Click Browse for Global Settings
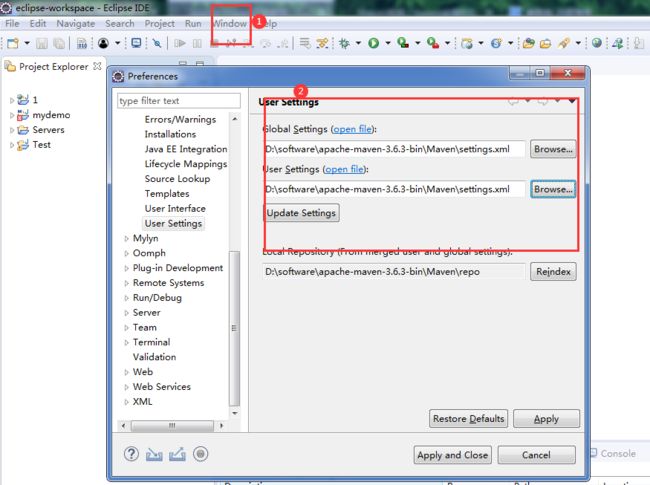The width and height of the screenshot is (650, 485). point(553,149)
